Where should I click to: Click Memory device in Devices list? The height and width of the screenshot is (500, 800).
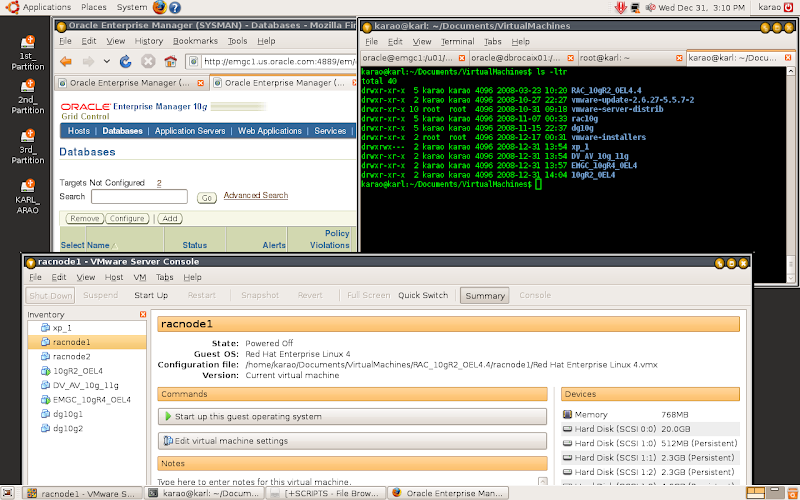tap(651, 415)
